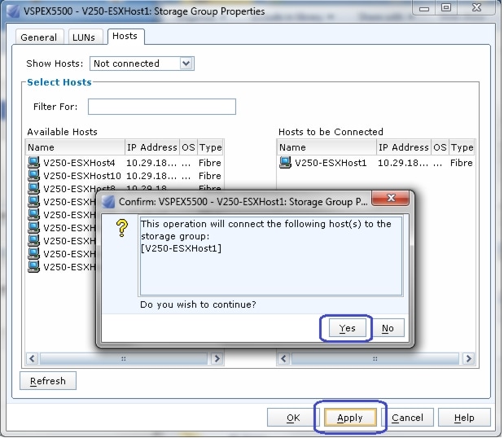Sort Available Hosts by Type column
Screen dimensions: 504x438
point(211,148)
